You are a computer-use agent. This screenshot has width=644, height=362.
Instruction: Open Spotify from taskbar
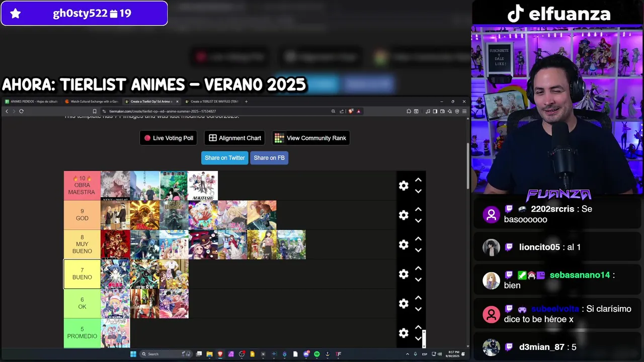[317, 354]
